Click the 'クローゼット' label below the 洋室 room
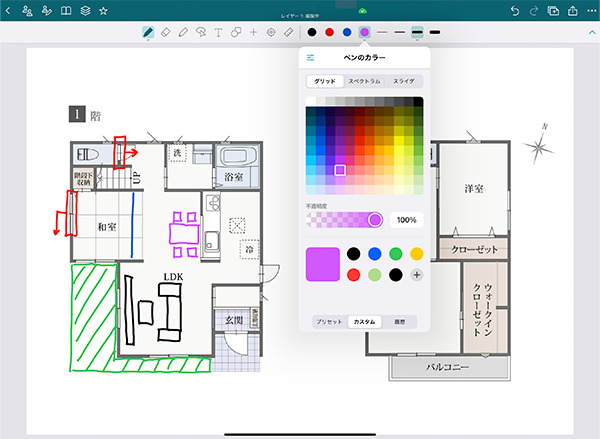Screen dimensions: 600x439 pyautogui.click(x=474, y=250)
